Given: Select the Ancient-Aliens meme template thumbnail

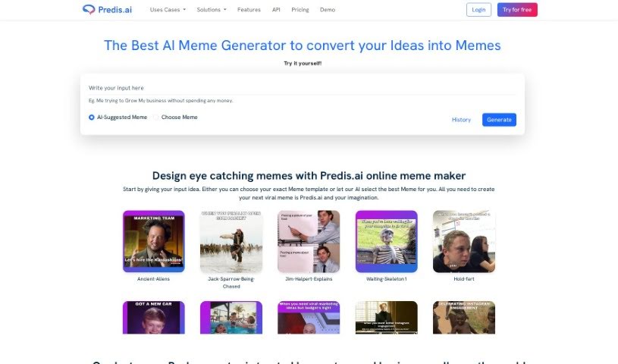Looking at the screenshot, I should click(153, 241).
